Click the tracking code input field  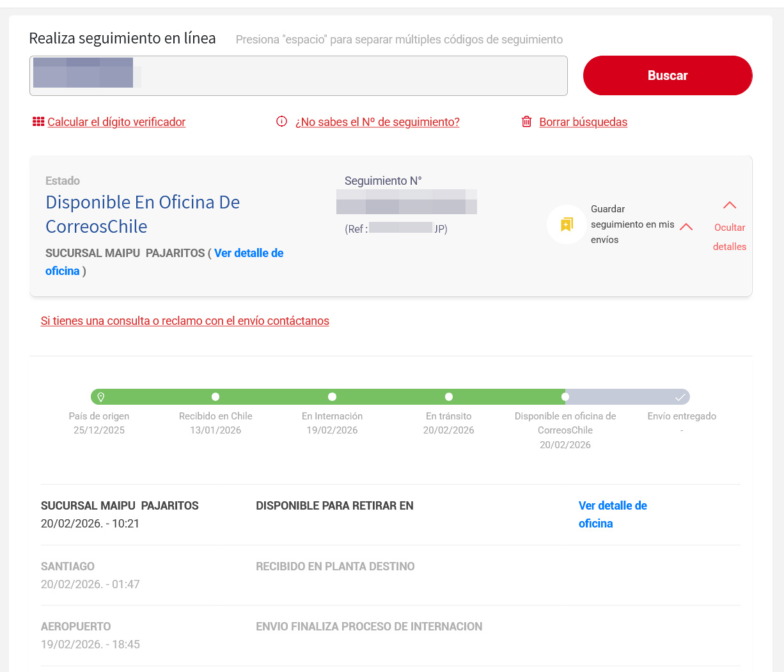coord(299,75)
